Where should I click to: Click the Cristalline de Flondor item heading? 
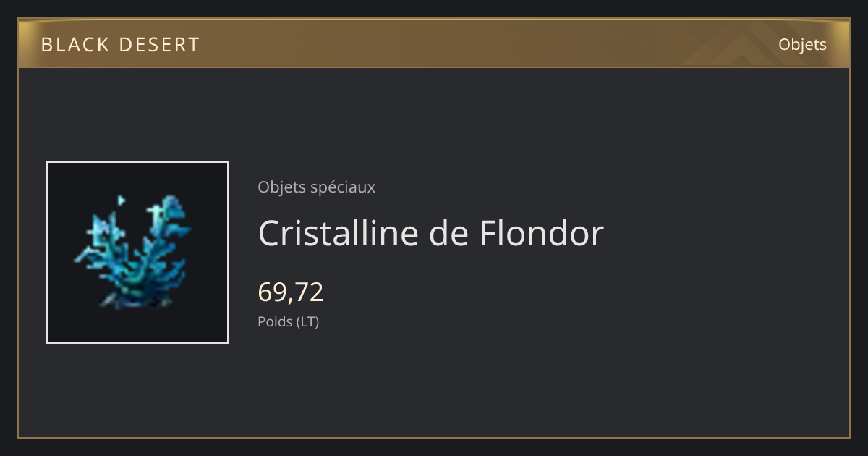(x=430, y=233)
